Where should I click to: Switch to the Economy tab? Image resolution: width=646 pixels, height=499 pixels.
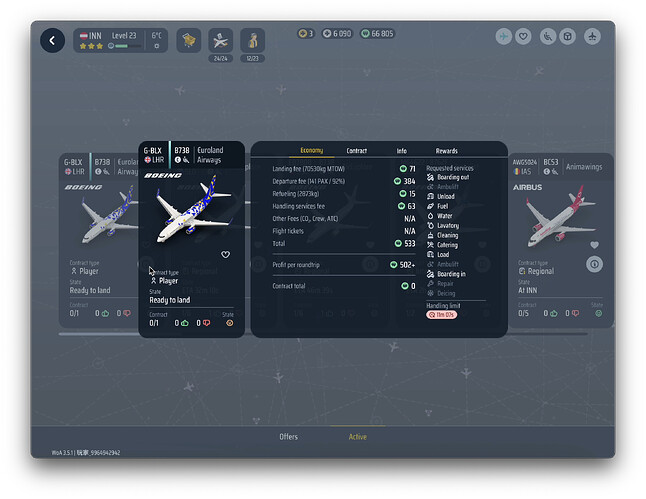pos(311,150)
